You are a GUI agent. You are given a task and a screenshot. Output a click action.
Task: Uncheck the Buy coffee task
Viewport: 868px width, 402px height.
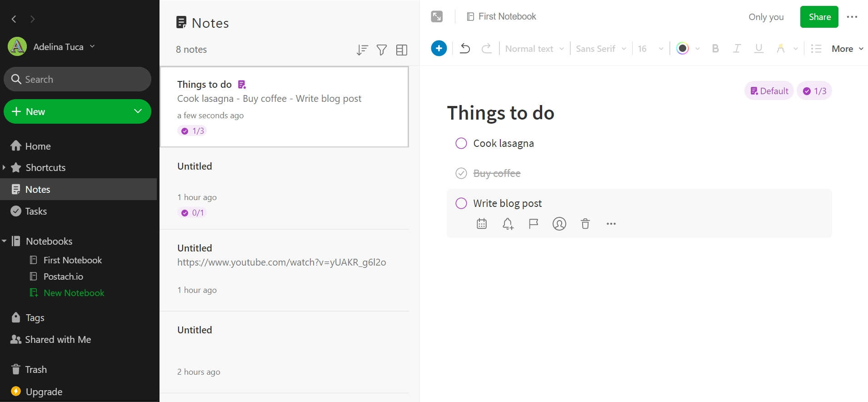461,173
